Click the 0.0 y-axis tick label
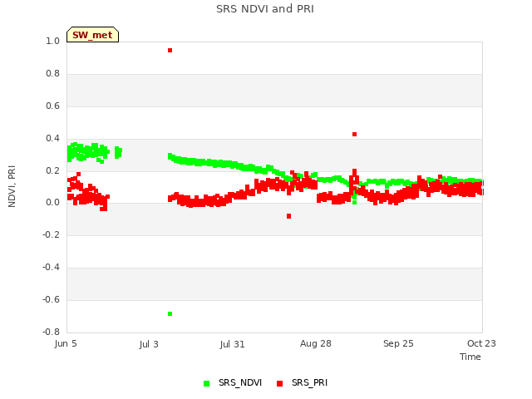The width and height of the screenshot is (532, 399). pyautogui.click(x=52, y=203)
